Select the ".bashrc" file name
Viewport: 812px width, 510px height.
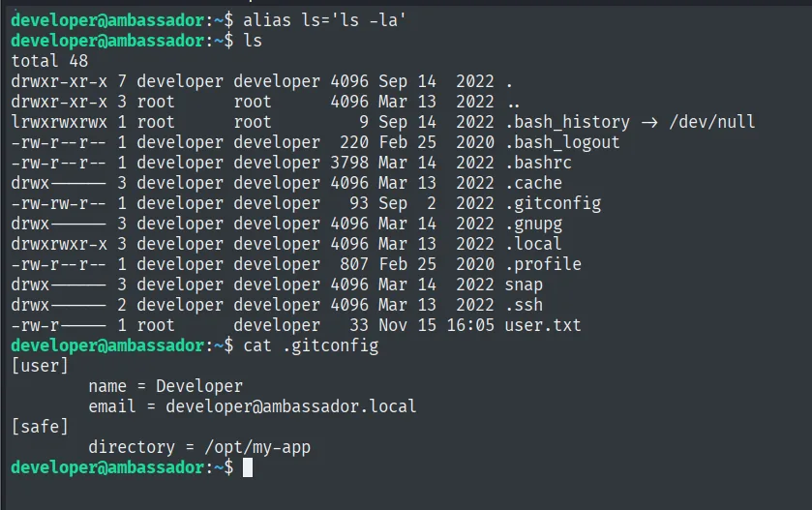click(x=538, y=163)
